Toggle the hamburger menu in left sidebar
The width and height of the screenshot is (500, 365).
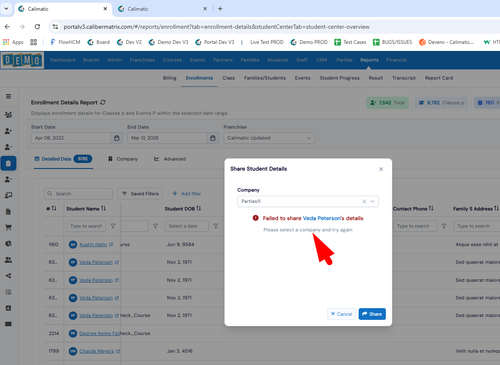pos(8,96)
